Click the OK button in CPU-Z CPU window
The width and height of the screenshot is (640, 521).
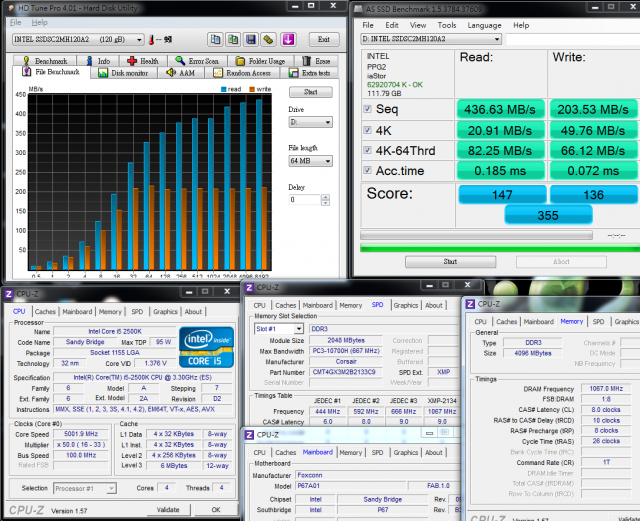point(216,510)
